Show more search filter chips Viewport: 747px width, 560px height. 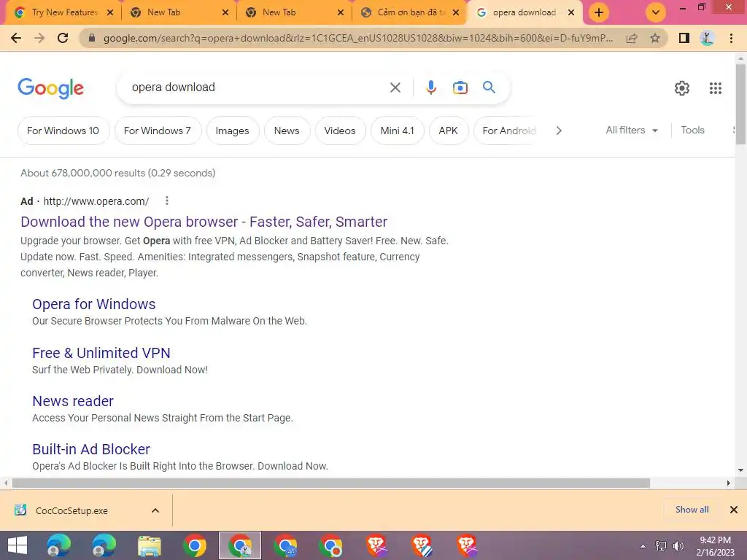(559, 131)
